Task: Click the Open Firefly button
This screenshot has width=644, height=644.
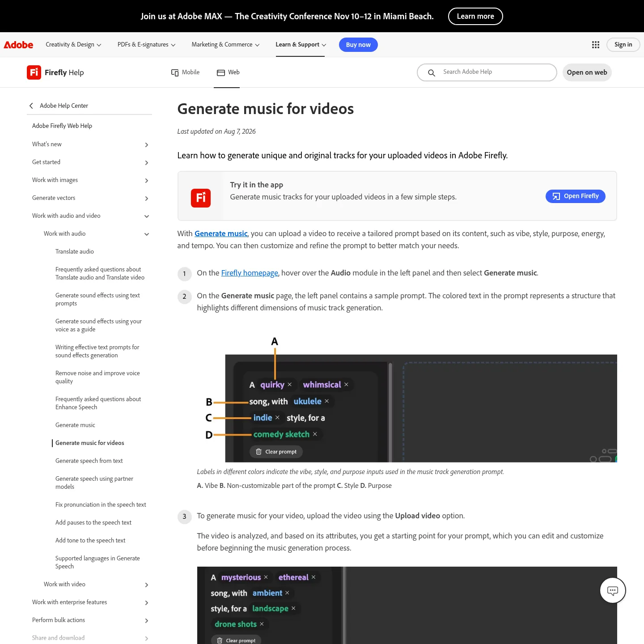Action: point(575,196)
